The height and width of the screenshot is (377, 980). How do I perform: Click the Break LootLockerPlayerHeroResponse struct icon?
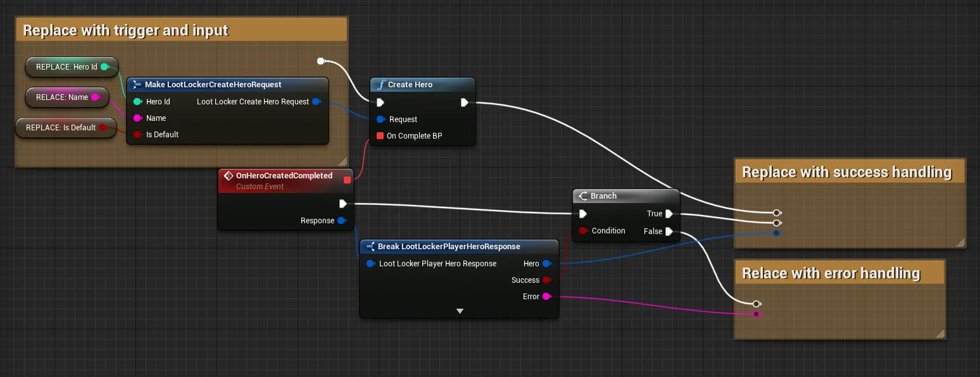[x=370, y=246]
